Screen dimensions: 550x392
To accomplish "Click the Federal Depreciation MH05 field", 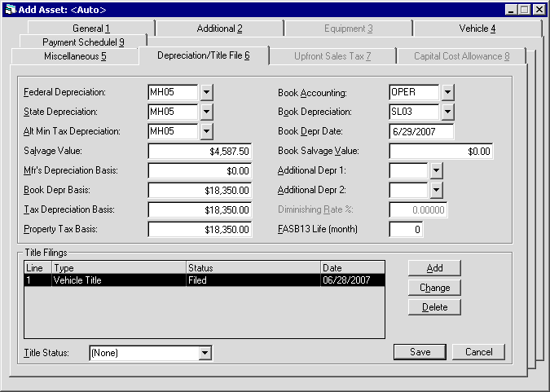I will pyautogui.click(x=173, y=92).
